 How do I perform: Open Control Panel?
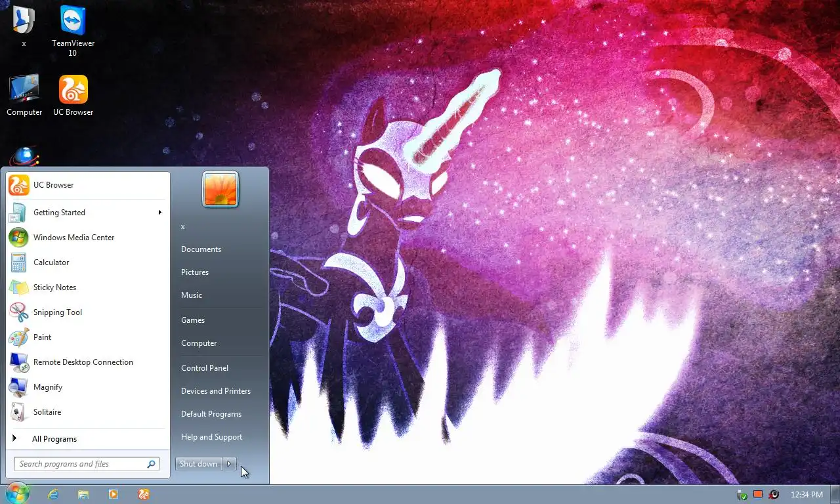[220, 368]
